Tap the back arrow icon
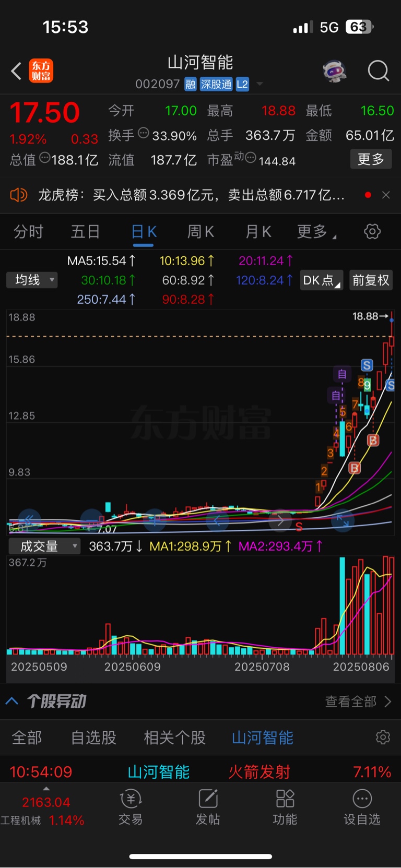Viewport: 401px width, 868px height. click(x=16, y=71)
